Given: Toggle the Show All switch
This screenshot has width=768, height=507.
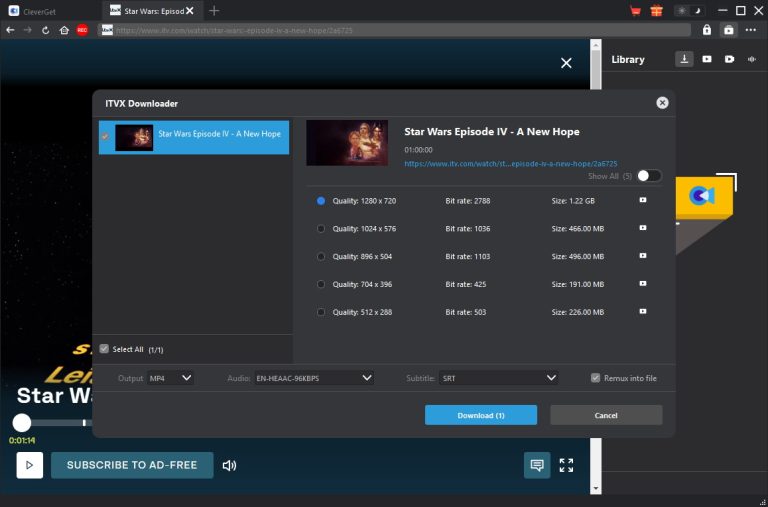Looking at the screenshot, I should click(648, 176).
